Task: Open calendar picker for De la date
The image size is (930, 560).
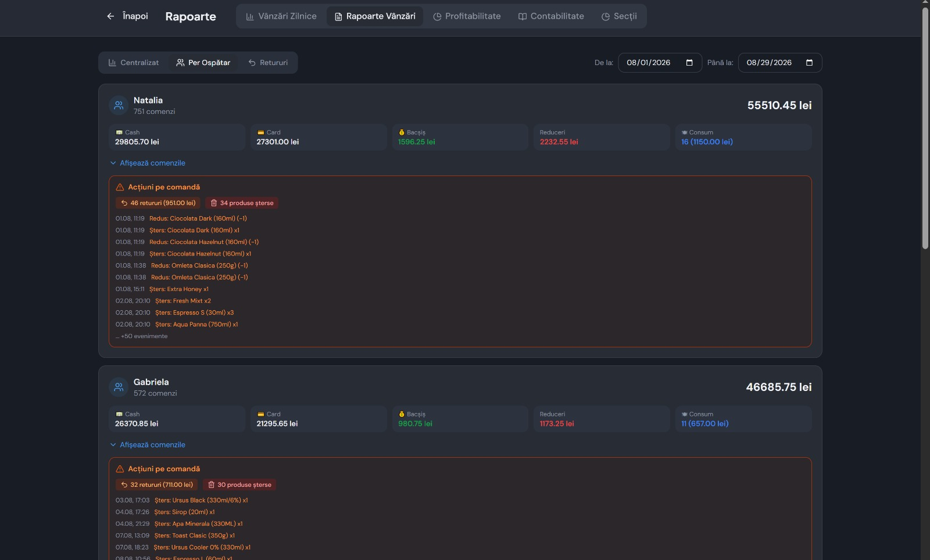Action: pyautogui.click(x=689, y=63)
